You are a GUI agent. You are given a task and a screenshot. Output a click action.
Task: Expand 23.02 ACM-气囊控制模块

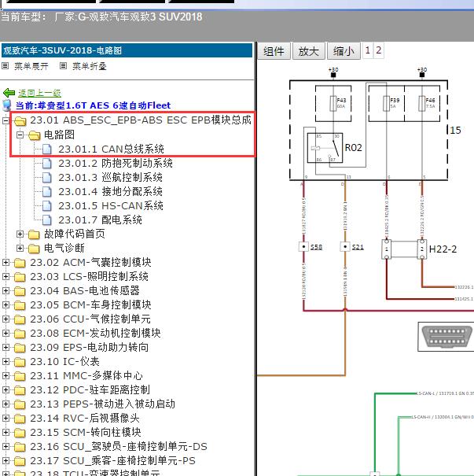pyautogui.click(x=6, y=262)
